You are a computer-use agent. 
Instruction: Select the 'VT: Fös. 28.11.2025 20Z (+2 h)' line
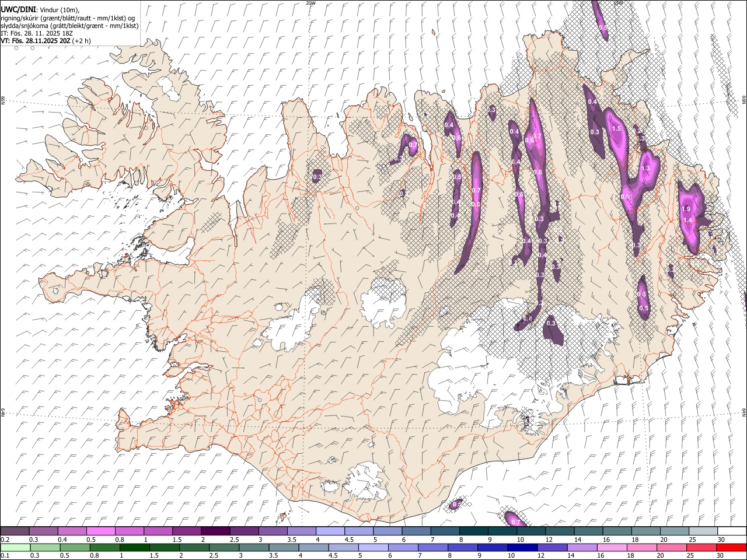point(46,41)
